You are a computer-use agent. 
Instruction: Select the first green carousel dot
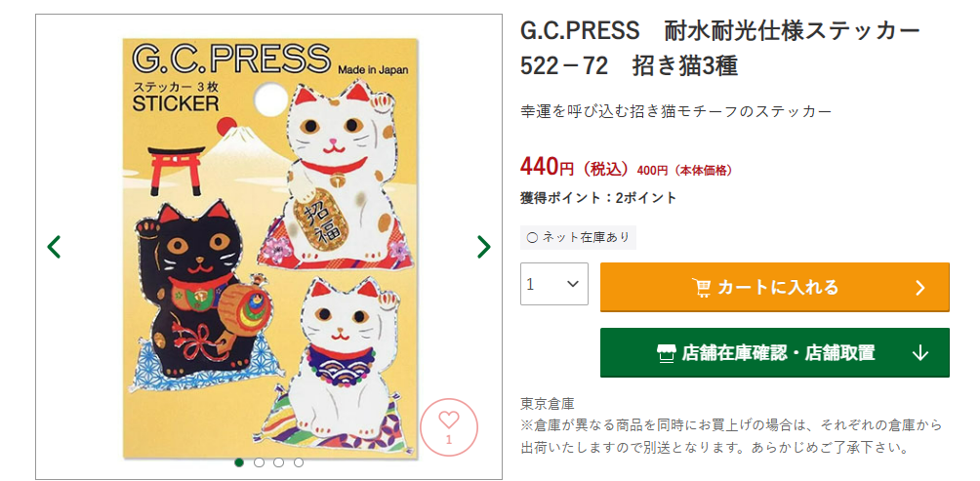[239, 462]
